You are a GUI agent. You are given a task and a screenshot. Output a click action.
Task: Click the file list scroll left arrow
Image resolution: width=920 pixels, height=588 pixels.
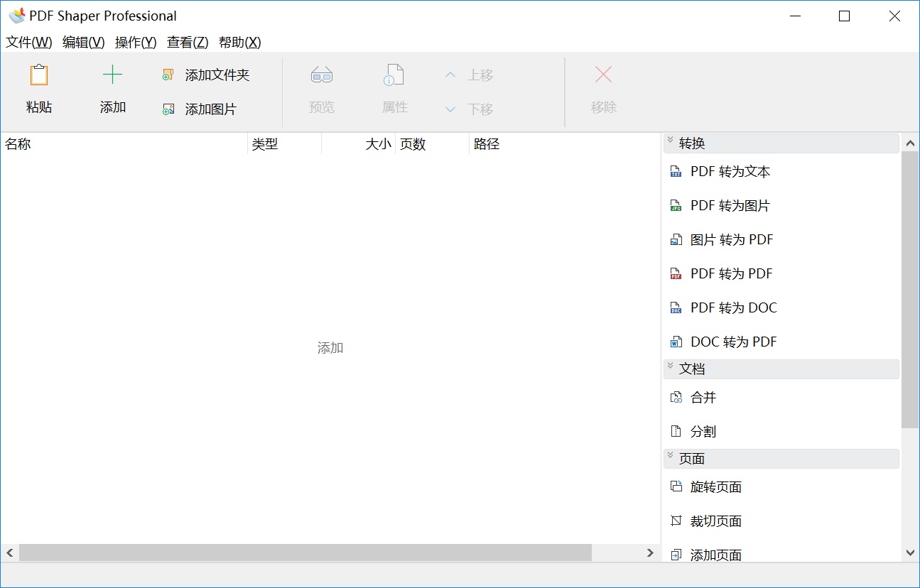click(x=10, y=552)
